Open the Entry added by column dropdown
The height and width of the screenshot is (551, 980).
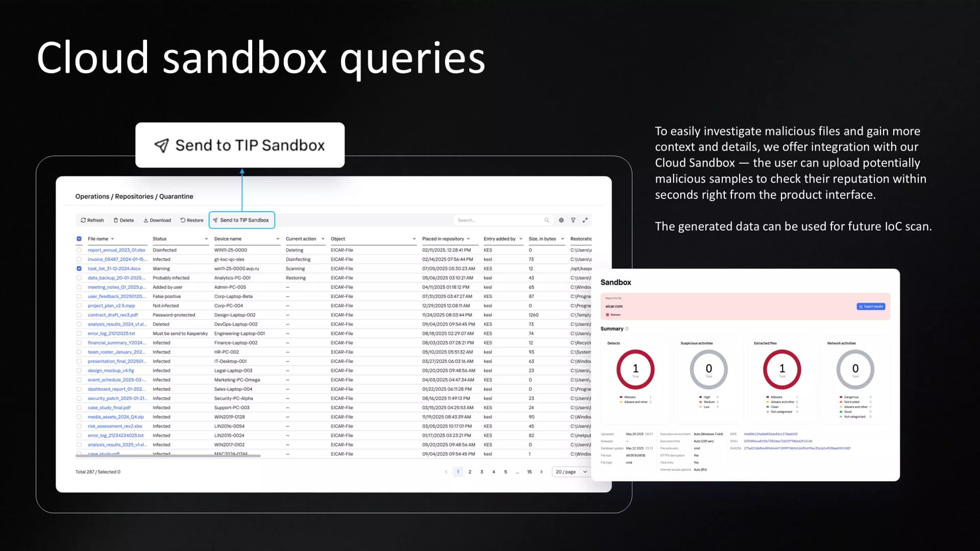click(521, 239)
